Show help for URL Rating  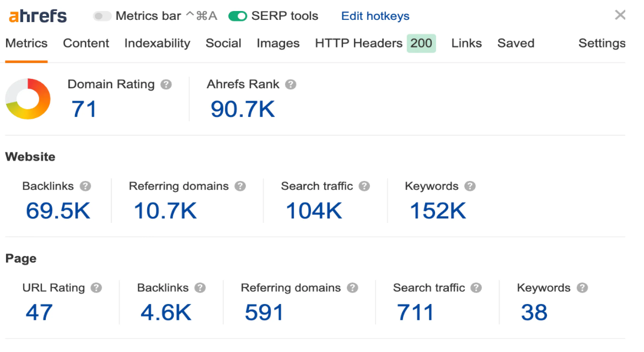click(96, 288)
